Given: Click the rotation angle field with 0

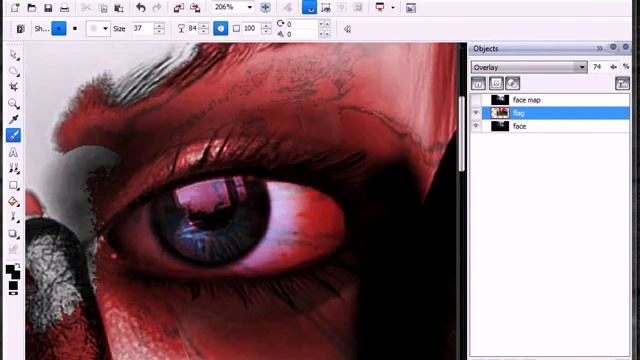Looking at the screenshot, I should pyautogui.click(x=301, y=24).
